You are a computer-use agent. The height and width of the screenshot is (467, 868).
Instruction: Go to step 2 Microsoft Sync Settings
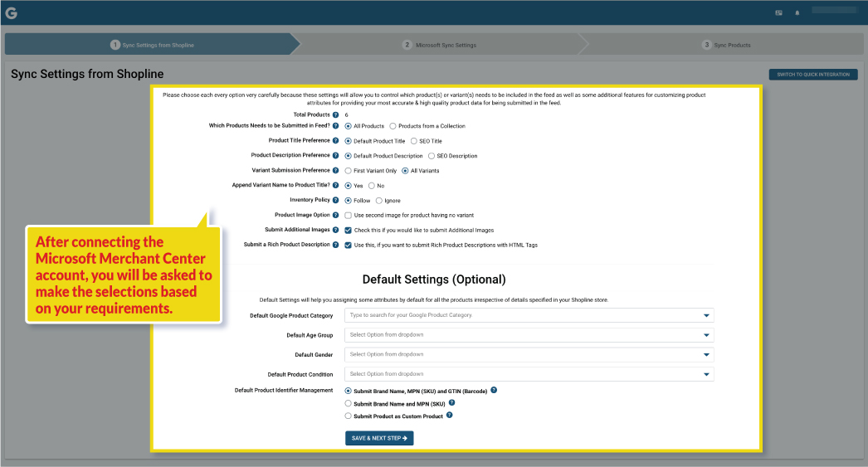click(440, 45)
